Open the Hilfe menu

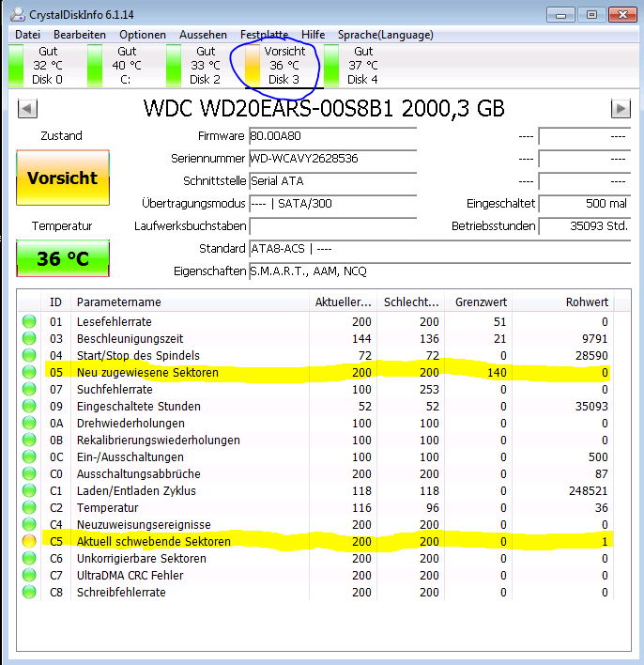tap(313, 35)
